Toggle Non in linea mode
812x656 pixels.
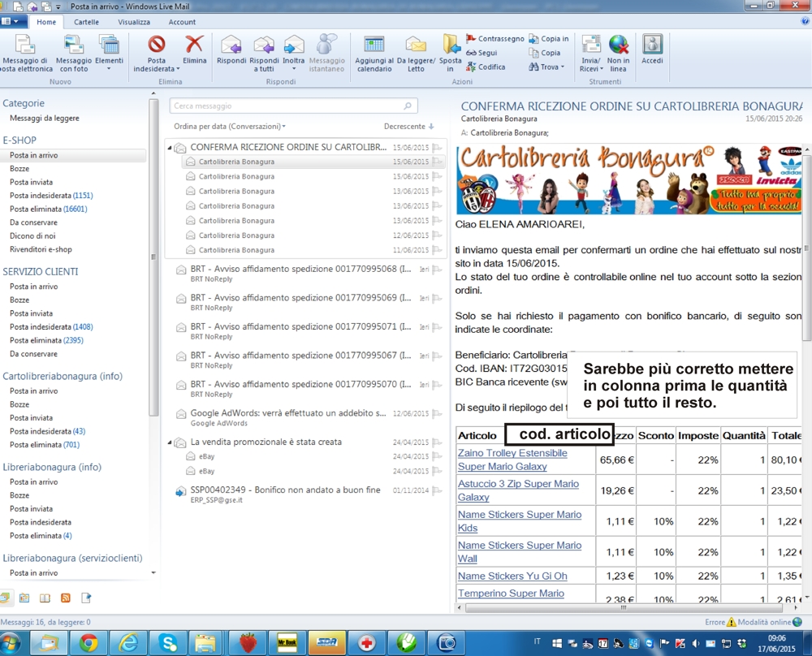pos(618,54)
